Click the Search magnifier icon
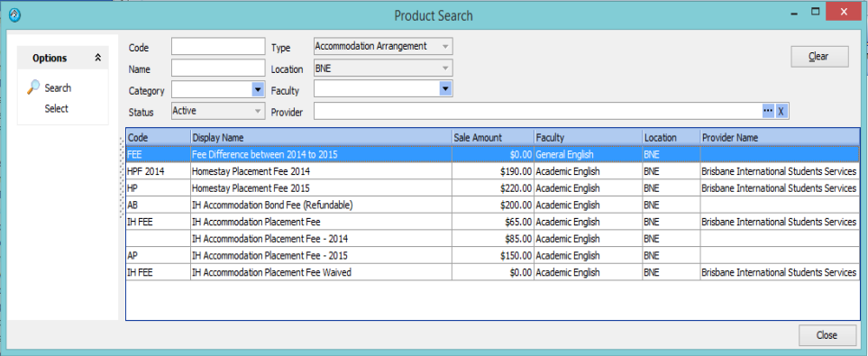This screenshot has width=868, height=356. [33, 87]
